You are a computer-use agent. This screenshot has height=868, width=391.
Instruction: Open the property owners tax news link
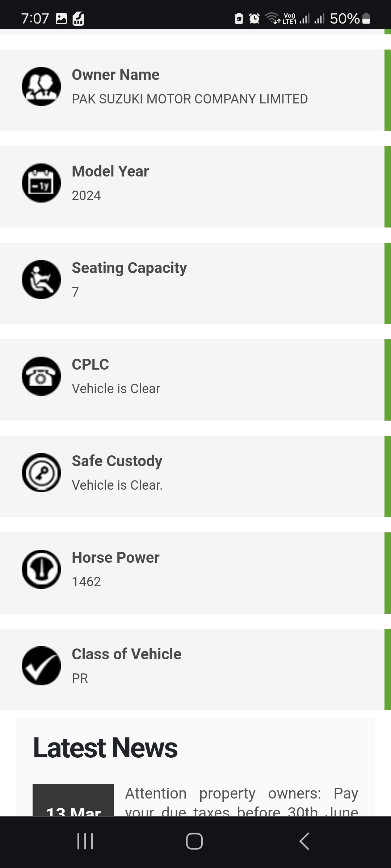click(x=241, y=801)
